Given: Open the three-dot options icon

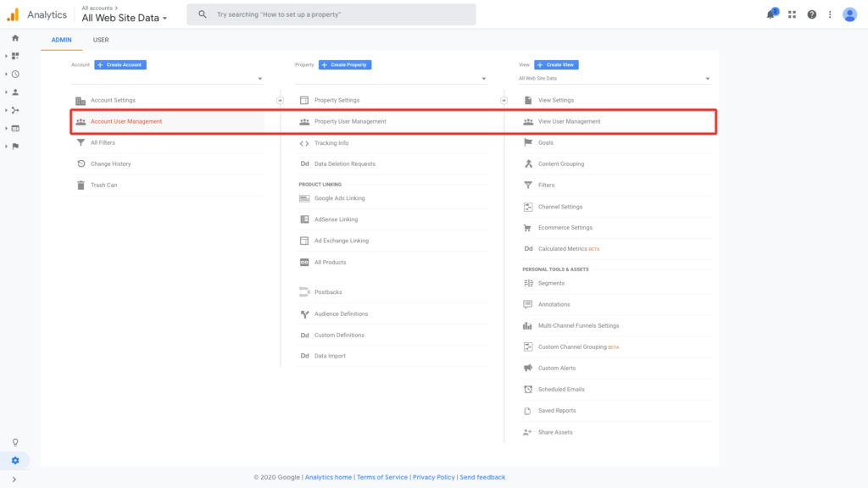Looking at the screenshot, I should tap(830, 14).
